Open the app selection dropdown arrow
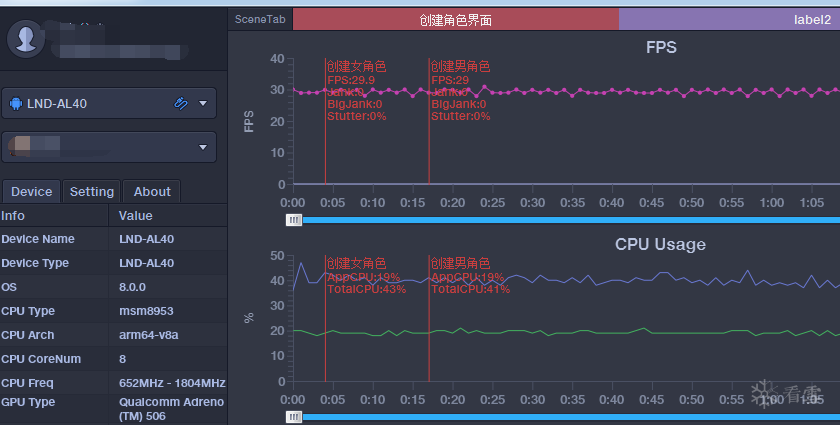840x425 pixels. tap(203, 147)
